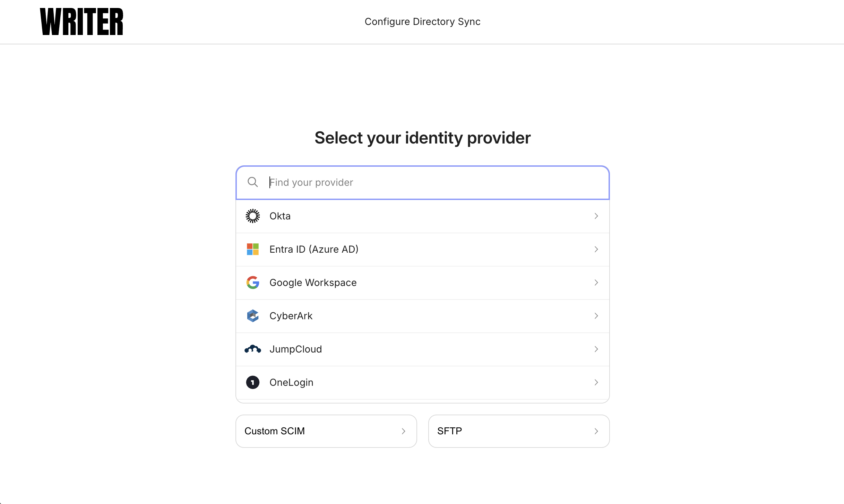This screenshot has height=504, width=844.
Task: Open the Okta row chevron
Action: pyautogui.click(x=596, y=216)
